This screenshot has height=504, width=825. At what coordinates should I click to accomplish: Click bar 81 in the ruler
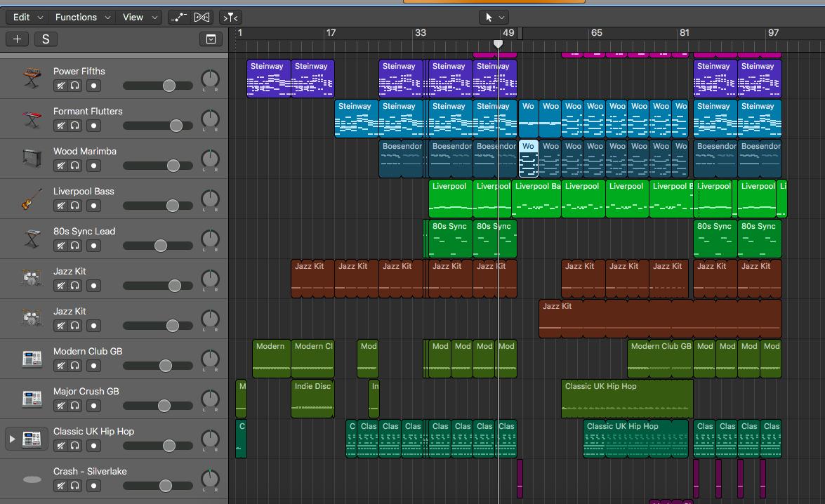pos(684,32)
